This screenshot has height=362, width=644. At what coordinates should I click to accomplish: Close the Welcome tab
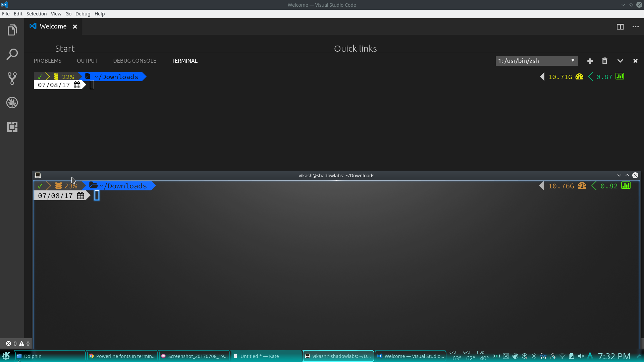pyautogui.click(x=75, y=27)
